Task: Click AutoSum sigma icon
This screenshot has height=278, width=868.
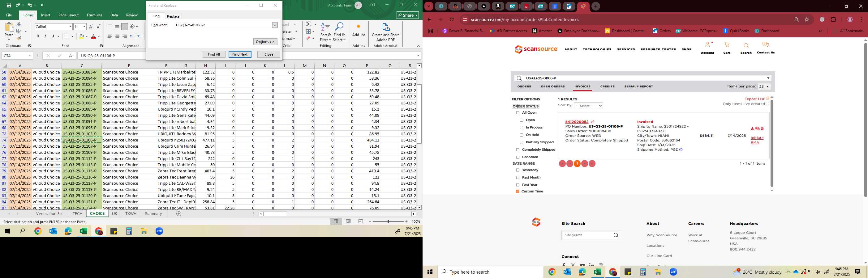Action: pyautogui.click(x=308, y=24)
